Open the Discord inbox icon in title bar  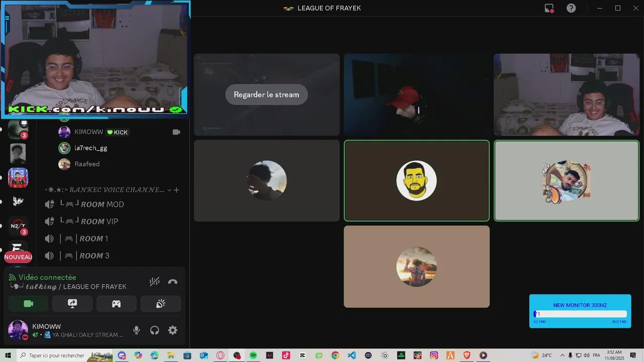[549, 8]
